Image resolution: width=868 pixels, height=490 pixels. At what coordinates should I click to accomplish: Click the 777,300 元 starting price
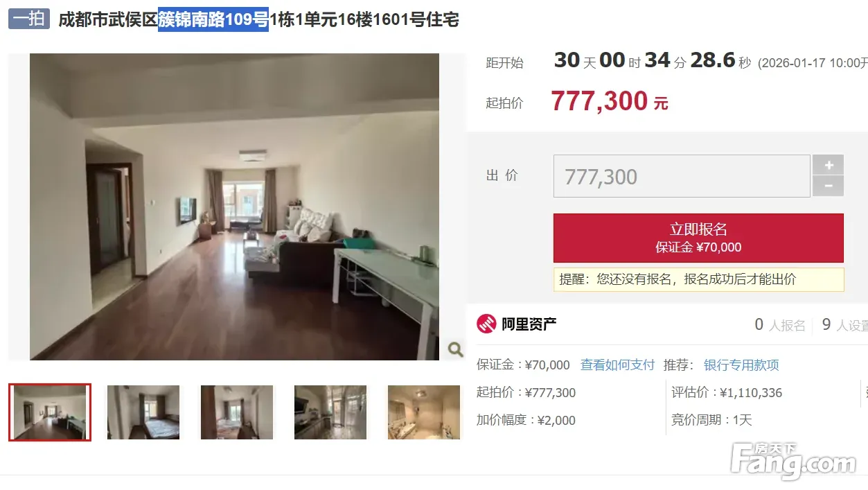[610, 102]
